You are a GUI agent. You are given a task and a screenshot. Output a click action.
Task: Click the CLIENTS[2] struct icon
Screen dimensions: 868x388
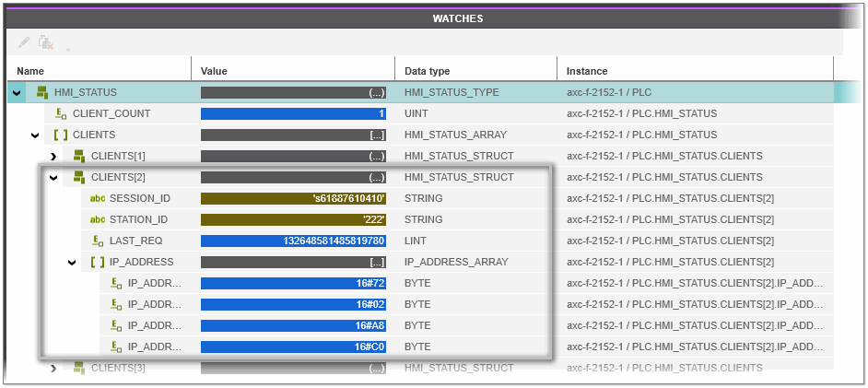(79, 177)
